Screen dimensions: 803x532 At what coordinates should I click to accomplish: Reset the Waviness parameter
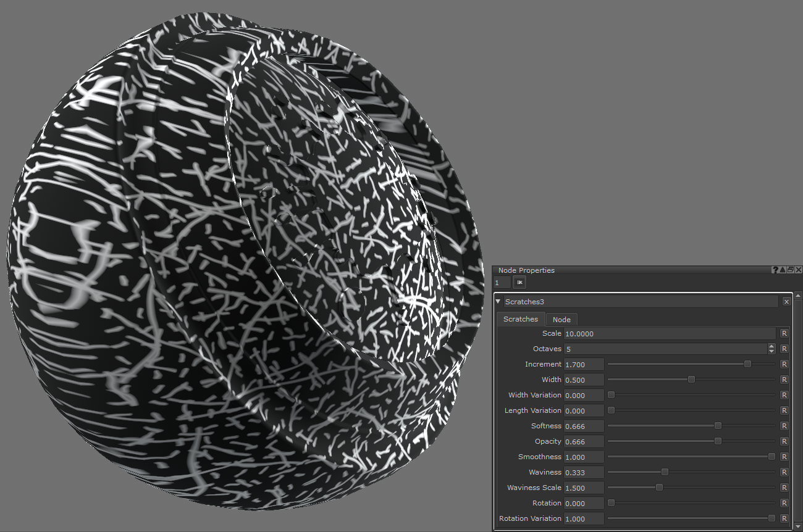pos(784,472)
